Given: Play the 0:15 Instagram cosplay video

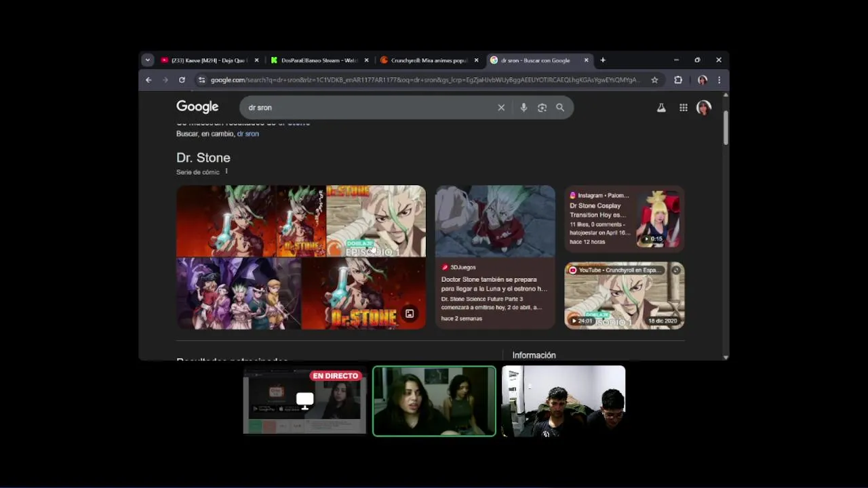Looking at the screenshot, I should click(x=658, y=219).
